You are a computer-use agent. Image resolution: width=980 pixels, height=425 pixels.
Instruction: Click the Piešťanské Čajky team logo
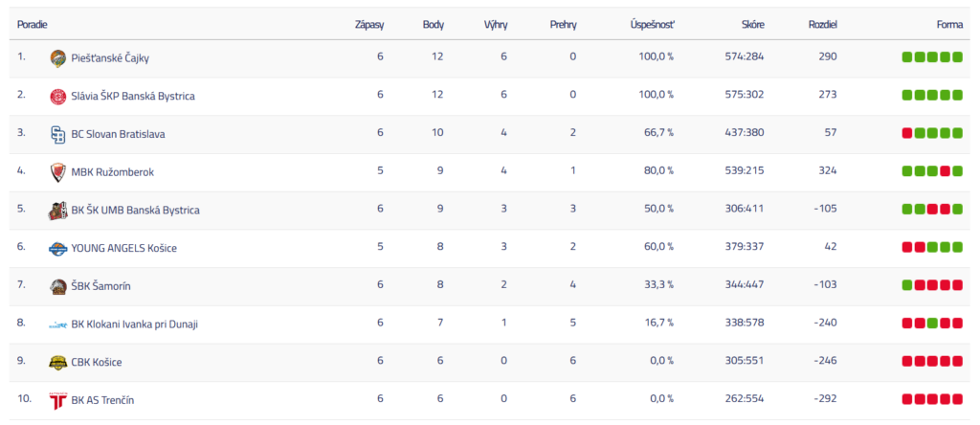[57, 58]
